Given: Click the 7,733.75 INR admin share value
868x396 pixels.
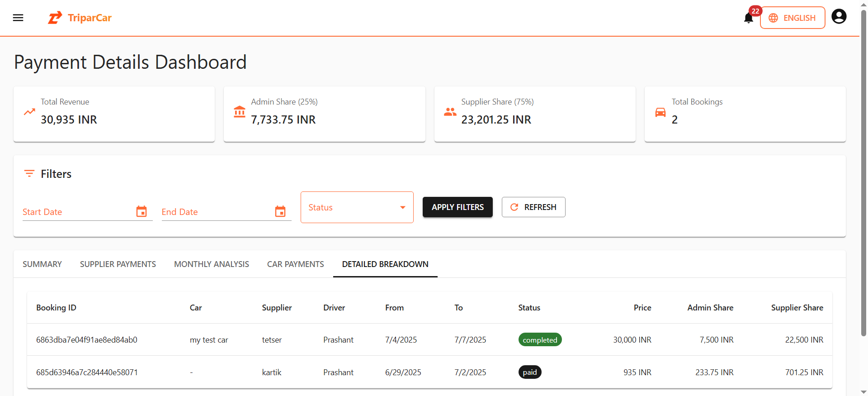Looking at the screenshot, I should [x=283, y=119].
